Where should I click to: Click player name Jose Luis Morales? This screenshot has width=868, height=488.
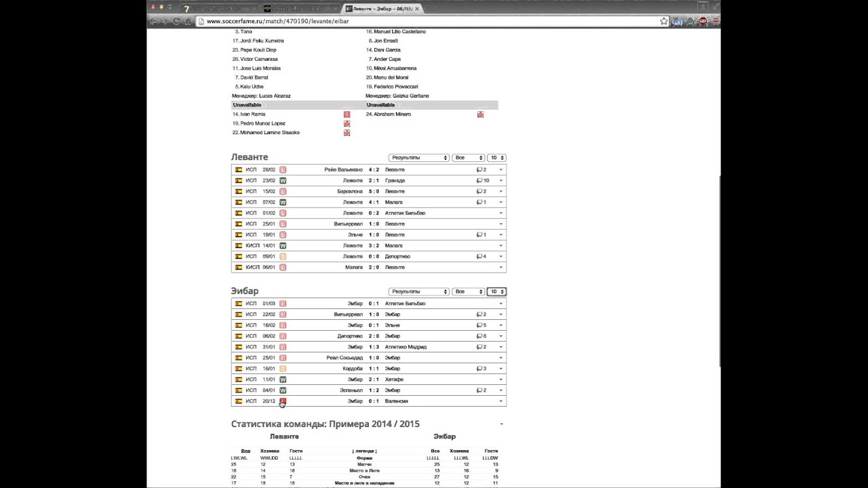(x=260, y=68)
